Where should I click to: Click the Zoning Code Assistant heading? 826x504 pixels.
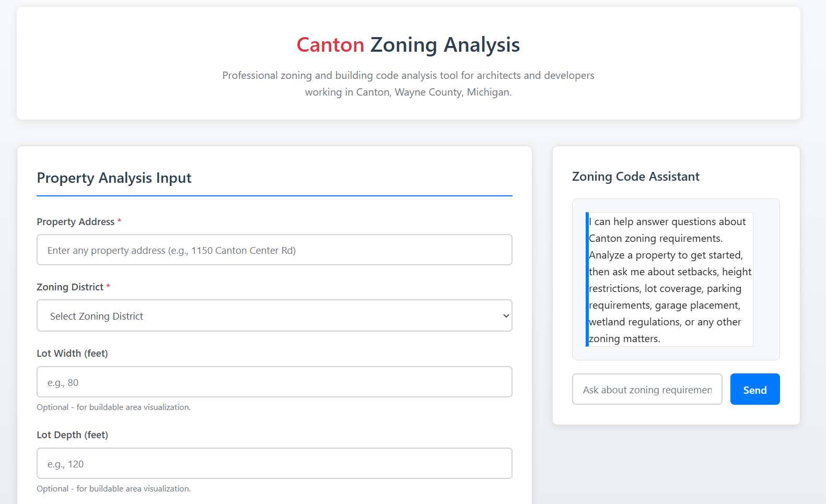635,177
